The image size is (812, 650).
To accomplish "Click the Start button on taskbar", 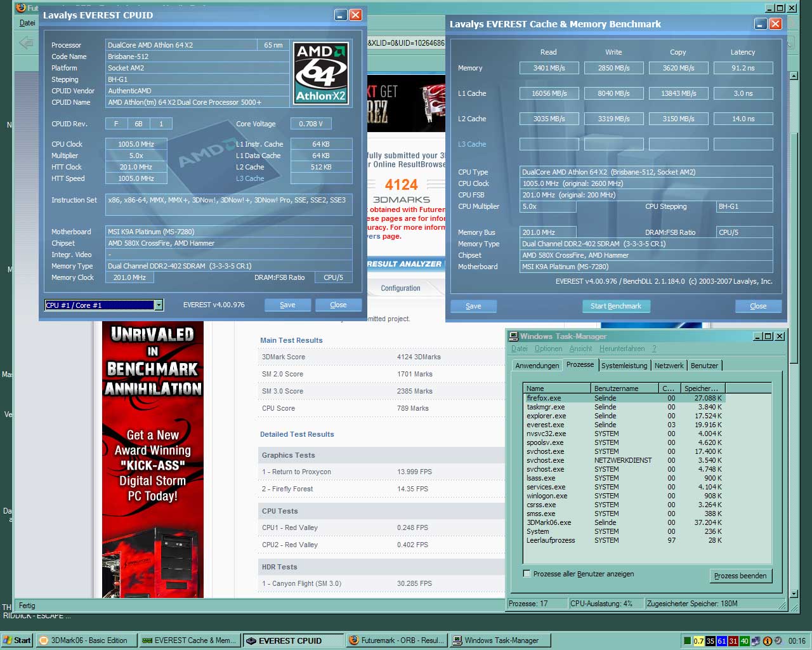I will [17, 640].
